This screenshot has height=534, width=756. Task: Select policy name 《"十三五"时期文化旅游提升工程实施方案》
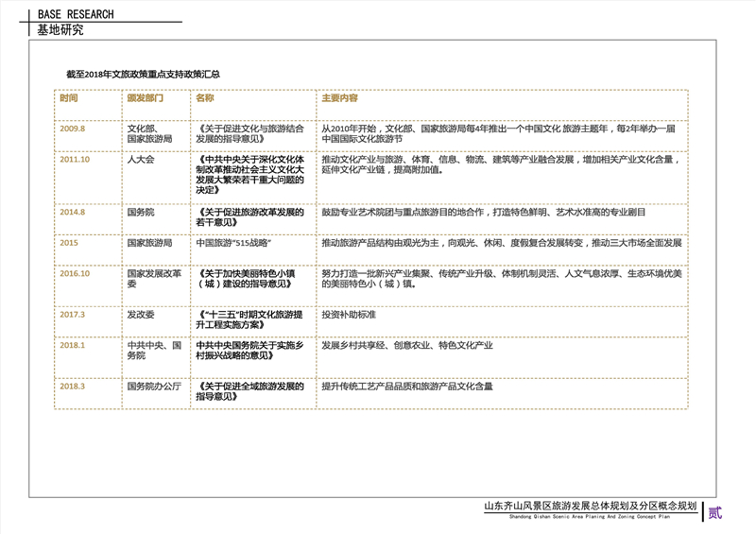click(x=249, y=319)
